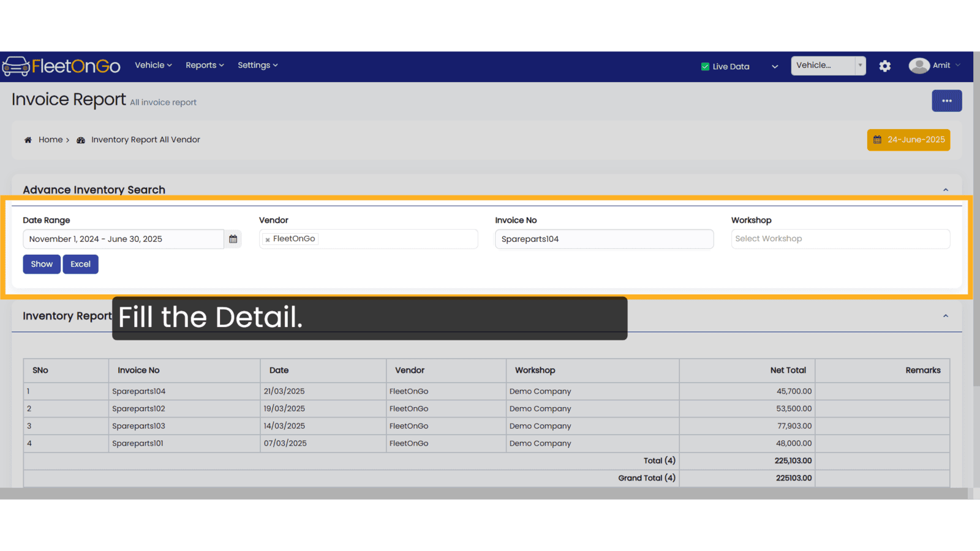This screenshot has width=980, height=551.
Task: Toggle the Live Data checkbox
Action: [705, 67]
